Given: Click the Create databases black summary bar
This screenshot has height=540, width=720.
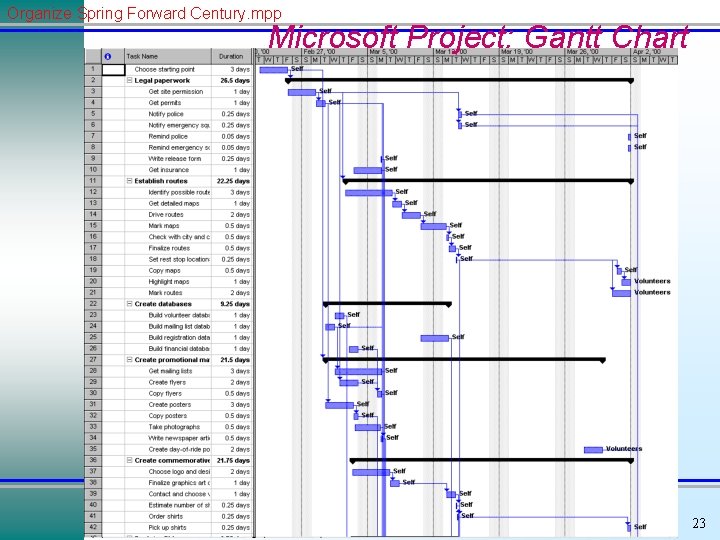Looking at the screenshot, I should tap(387, 304).
